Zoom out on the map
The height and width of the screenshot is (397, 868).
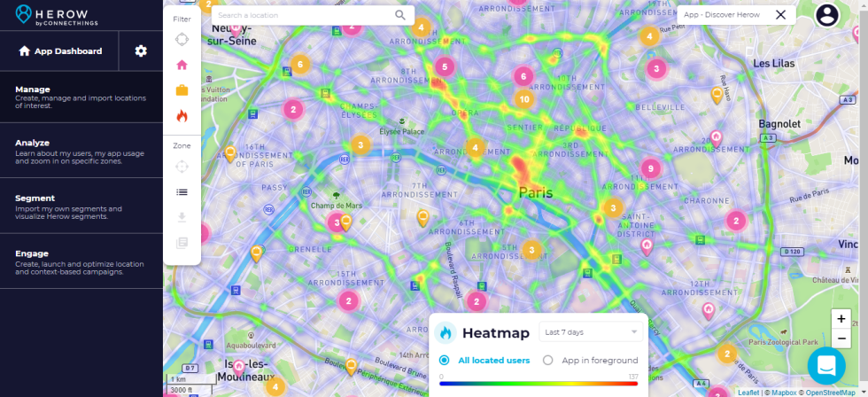click(x=841, y=339)
